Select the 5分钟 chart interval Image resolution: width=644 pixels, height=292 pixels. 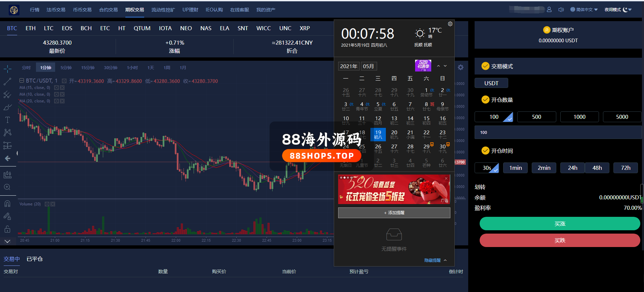66,68
